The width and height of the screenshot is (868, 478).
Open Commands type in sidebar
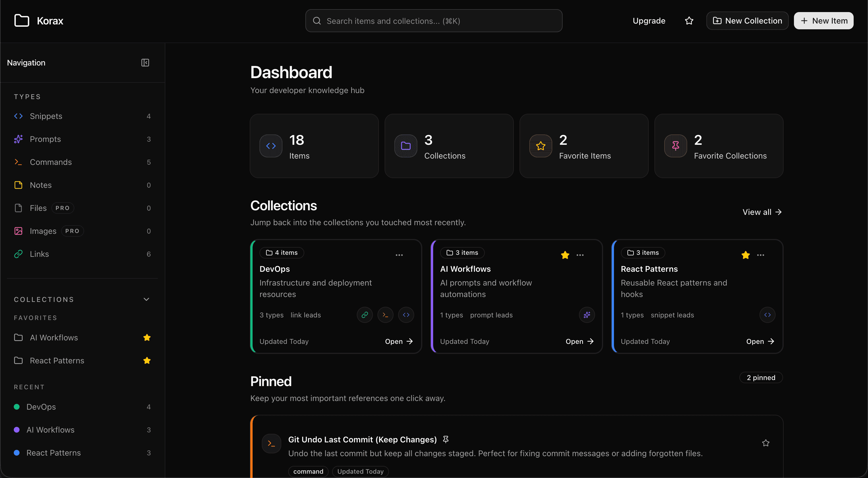(x=82, y=162)
